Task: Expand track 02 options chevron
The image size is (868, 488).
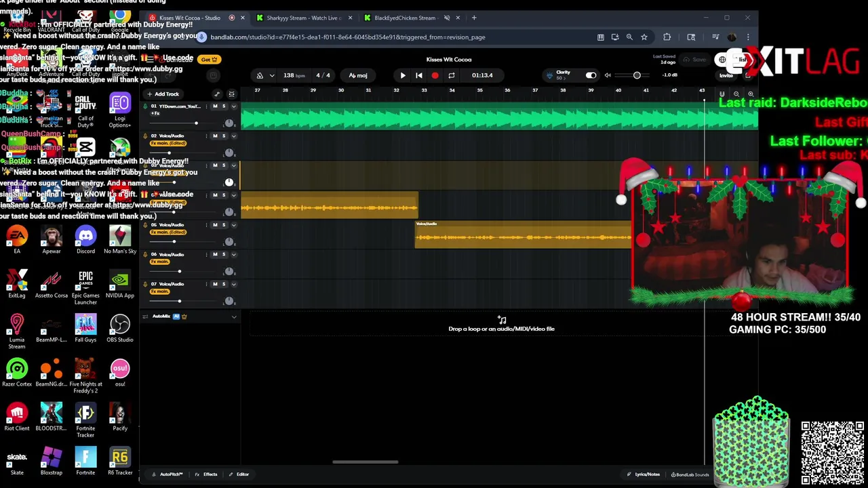Action: tap(234, 136)
